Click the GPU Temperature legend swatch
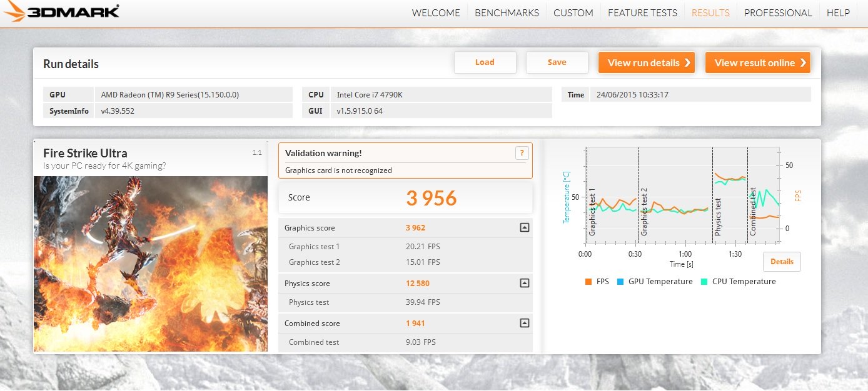Viewport: 868px width, 391px height. [620, 282]
